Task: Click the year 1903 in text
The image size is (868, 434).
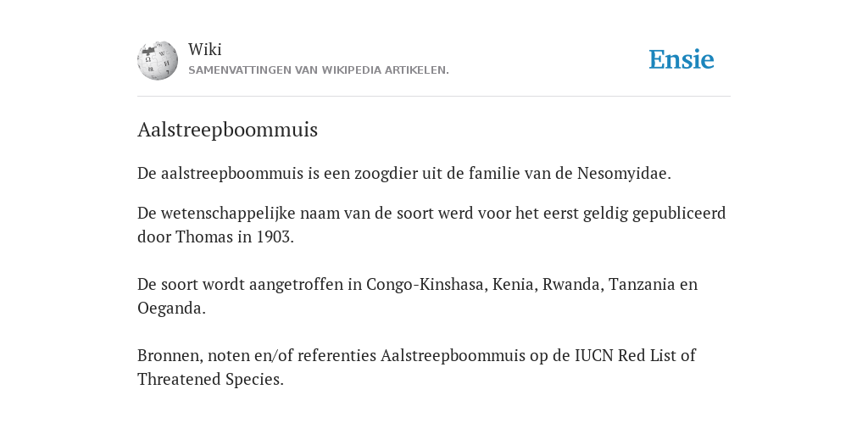Action: pos(275,237)
